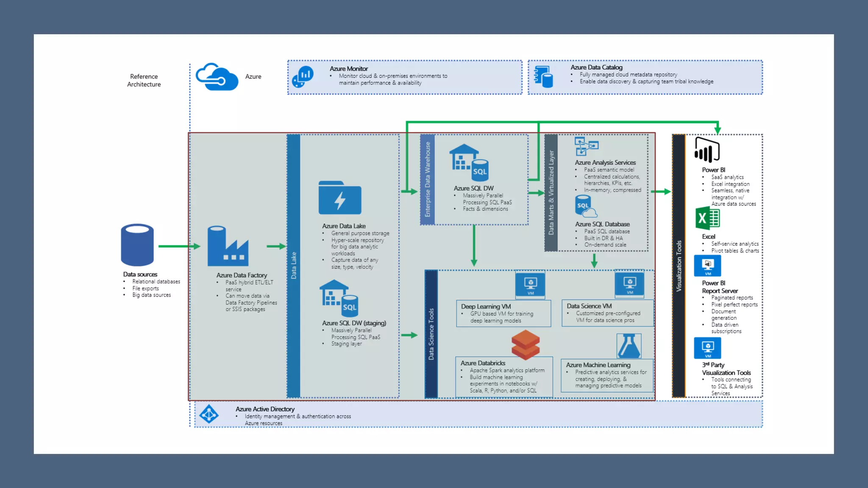
Task: Click the Azure SQL Database cloud icon
Action: click(585, 206)
